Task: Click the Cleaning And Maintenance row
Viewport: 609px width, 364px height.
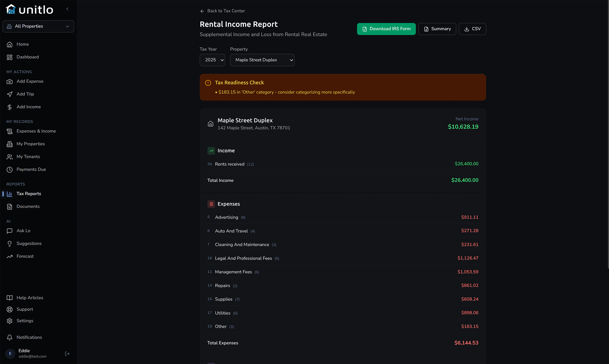Action: coord(343,245)
